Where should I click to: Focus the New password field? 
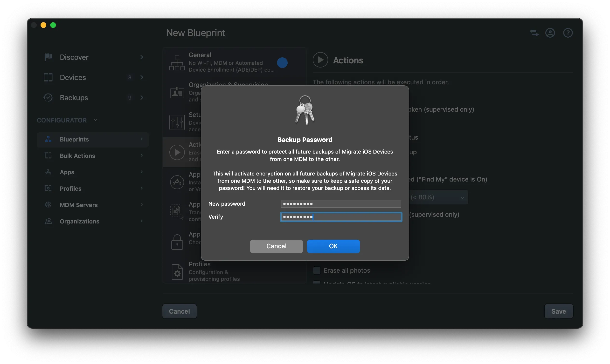(341, 204)
